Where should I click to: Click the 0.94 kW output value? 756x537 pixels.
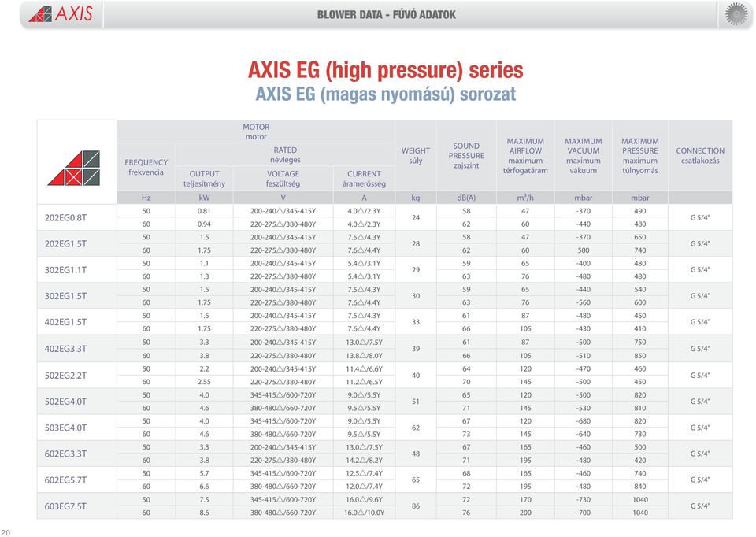pyautogui.click(x=204, y=224)
